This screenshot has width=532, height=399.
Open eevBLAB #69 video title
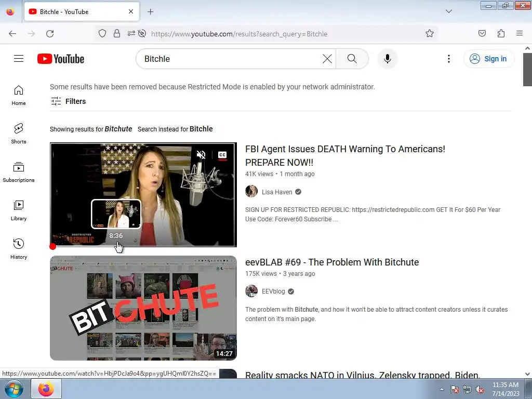[x=332, y=262]
